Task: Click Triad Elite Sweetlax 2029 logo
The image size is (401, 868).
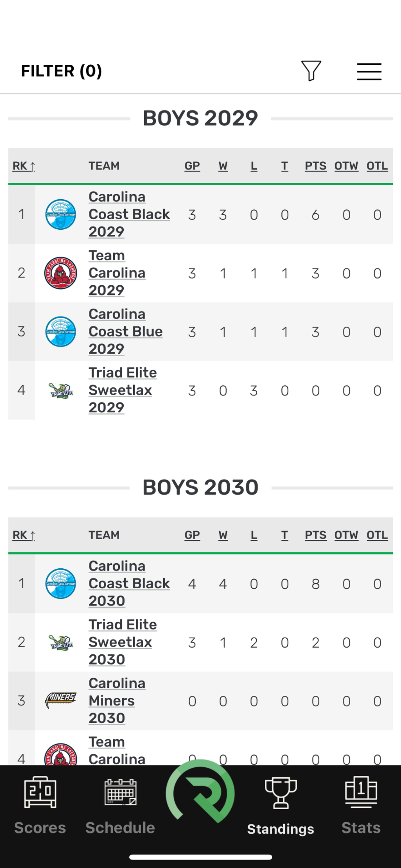Action: (61, 391)
